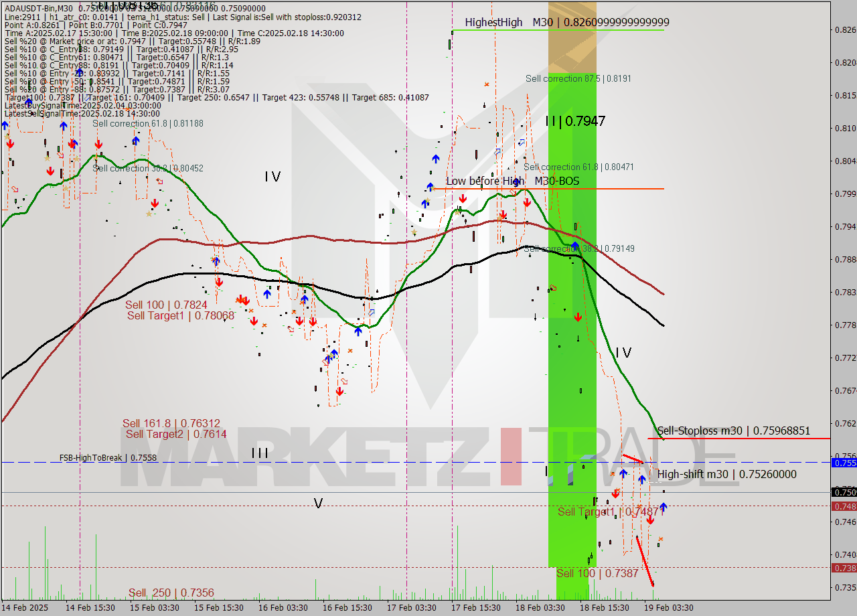Click blue price tag on price axis

843,463
